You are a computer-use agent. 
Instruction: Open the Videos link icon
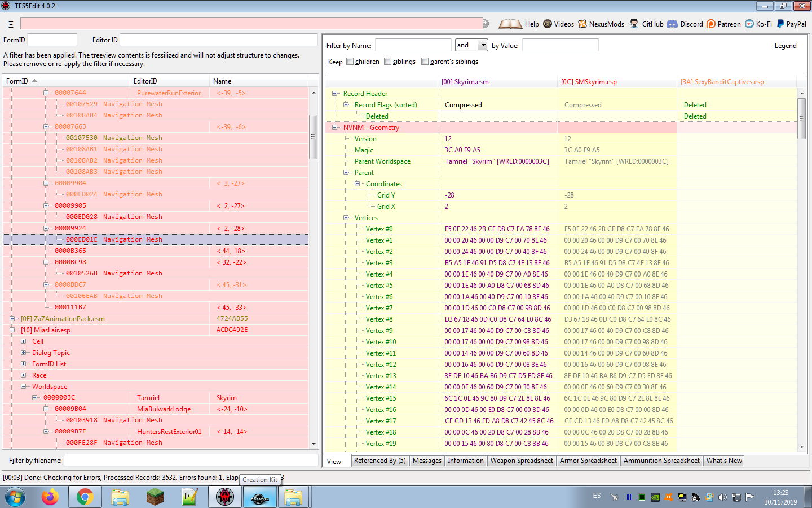[x=548, y=24]
